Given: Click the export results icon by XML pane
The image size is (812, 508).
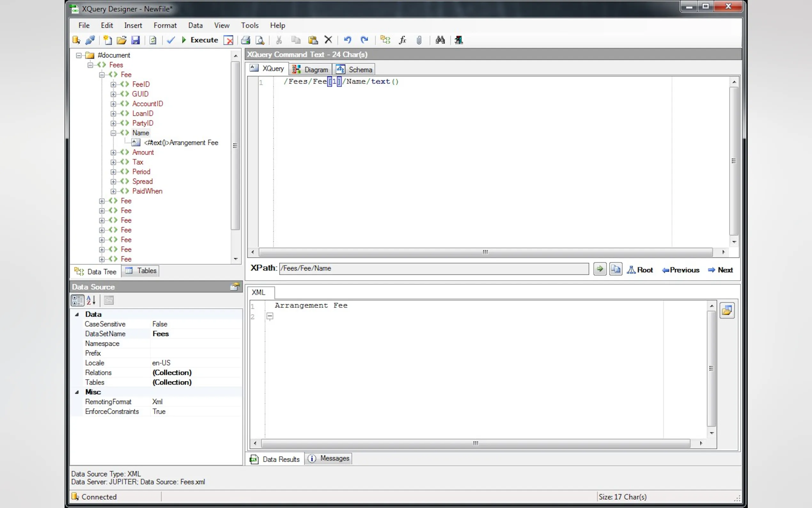Looking at the screenshot, I should coord(727,310).
